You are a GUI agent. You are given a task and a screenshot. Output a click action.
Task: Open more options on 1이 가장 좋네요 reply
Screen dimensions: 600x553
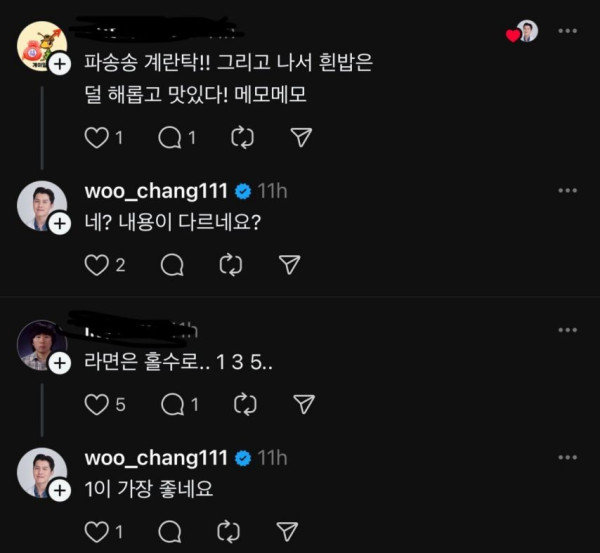566,458
